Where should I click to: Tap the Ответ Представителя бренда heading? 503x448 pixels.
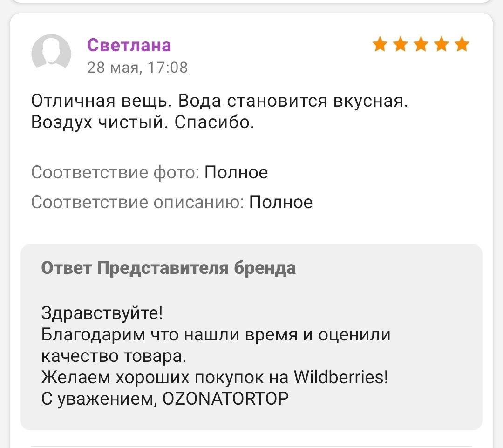pyautogui.click(x=169, y=268)
